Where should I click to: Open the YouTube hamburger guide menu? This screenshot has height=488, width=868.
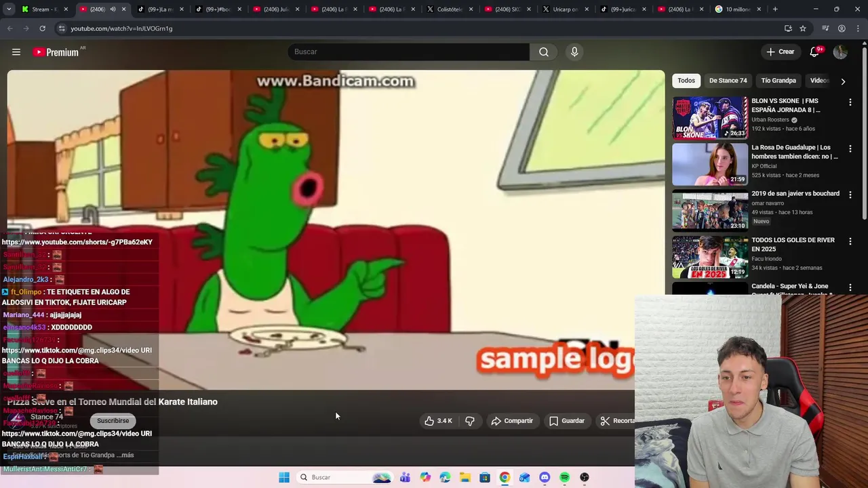pos(16,52)
